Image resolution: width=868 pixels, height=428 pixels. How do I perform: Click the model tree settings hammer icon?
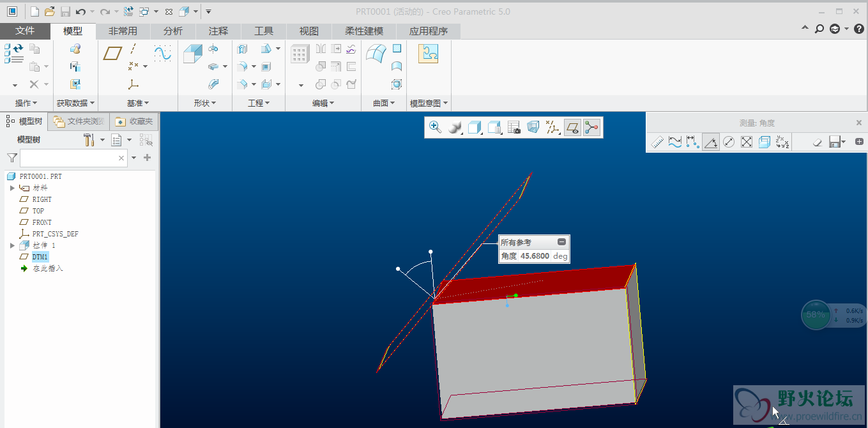89,140
